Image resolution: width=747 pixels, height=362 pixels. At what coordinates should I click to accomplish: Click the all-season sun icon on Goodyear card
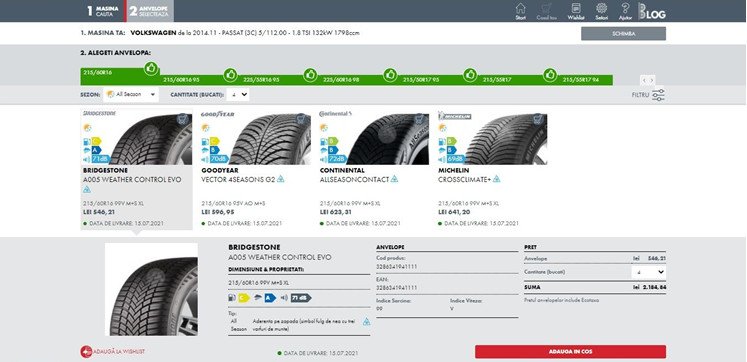coord(205,128)
